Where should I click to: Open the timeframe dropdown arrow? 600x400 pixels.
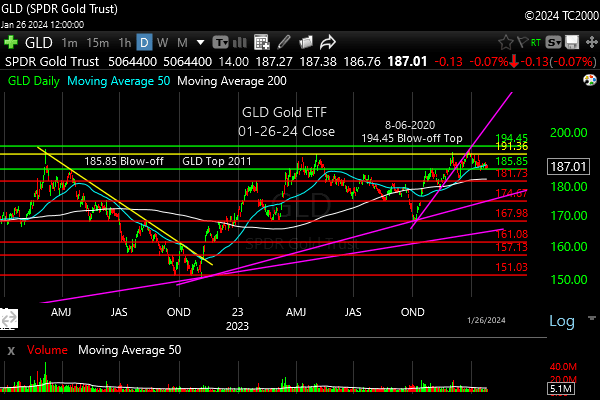(200, 42)
